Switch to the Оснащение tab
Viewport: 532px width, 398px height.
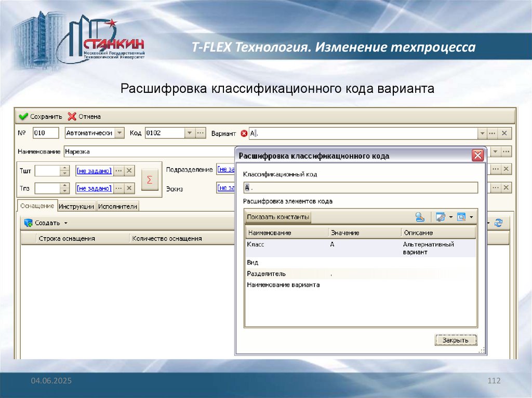37,206
